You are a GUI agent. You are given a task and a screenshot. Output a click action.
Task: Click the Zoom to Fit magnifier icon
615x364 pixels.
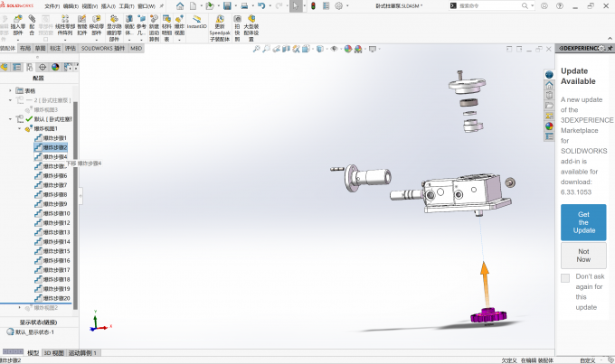point(256,49)
